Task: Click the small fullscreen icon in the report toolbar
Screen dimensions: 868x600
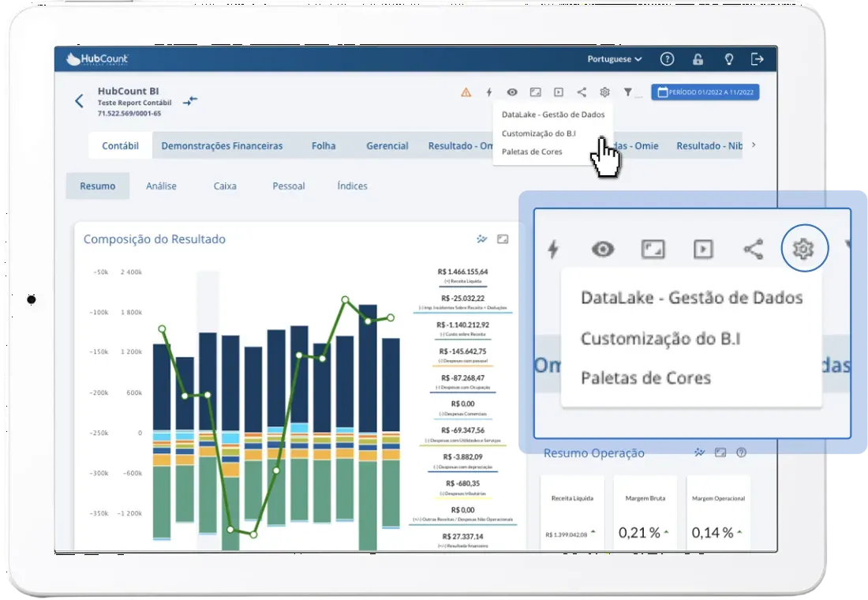Action: coord(535,92)
